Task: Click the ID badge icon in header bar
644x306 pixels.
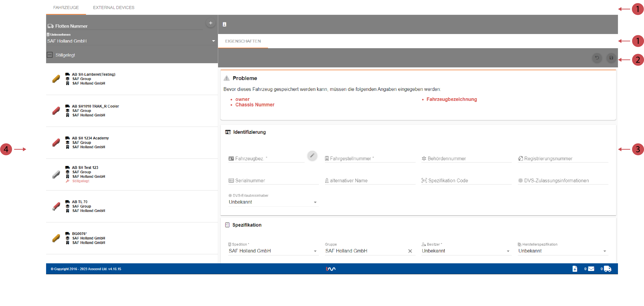Action: (225, 25)
